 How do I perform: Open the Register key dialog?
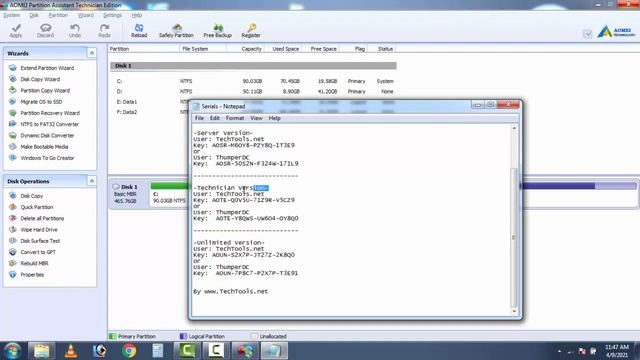251,31
